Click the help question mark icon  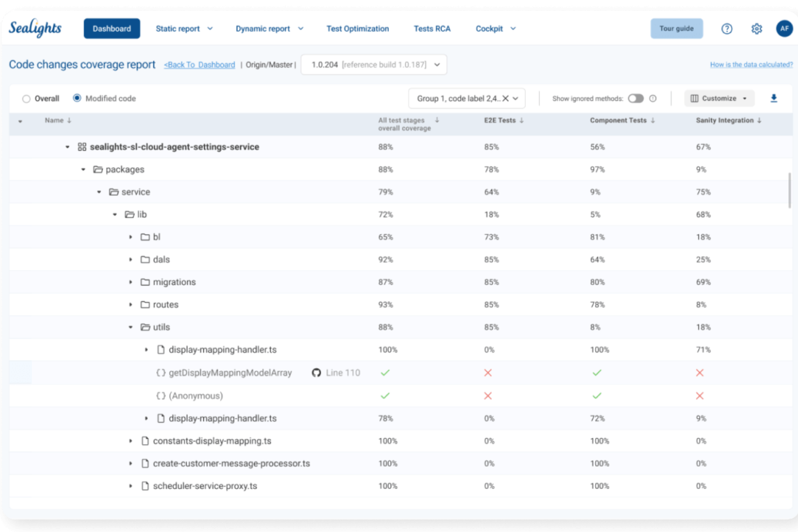tap(727, 29)
